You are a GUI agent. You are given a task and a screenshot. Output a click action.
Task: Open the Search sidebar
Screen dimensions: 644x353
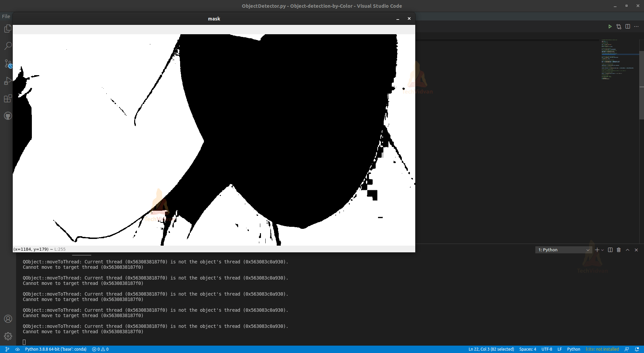pos(8,46)
